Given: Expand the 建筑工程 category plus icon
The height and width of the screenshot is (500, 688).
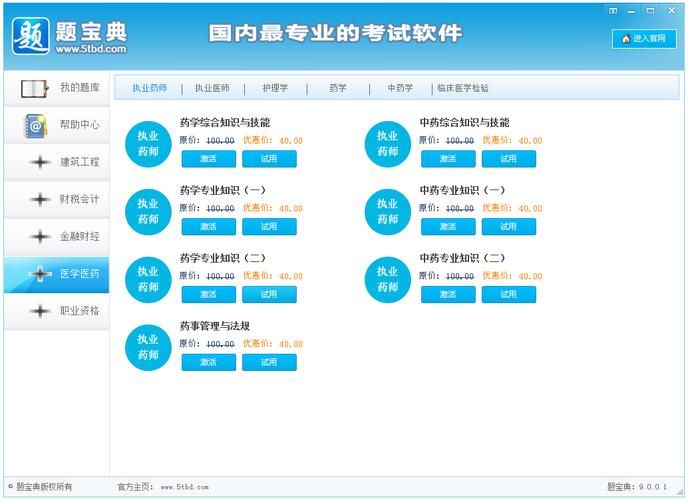Looking at the screenshot, I should pyautogui.click(x=40, y=162).
